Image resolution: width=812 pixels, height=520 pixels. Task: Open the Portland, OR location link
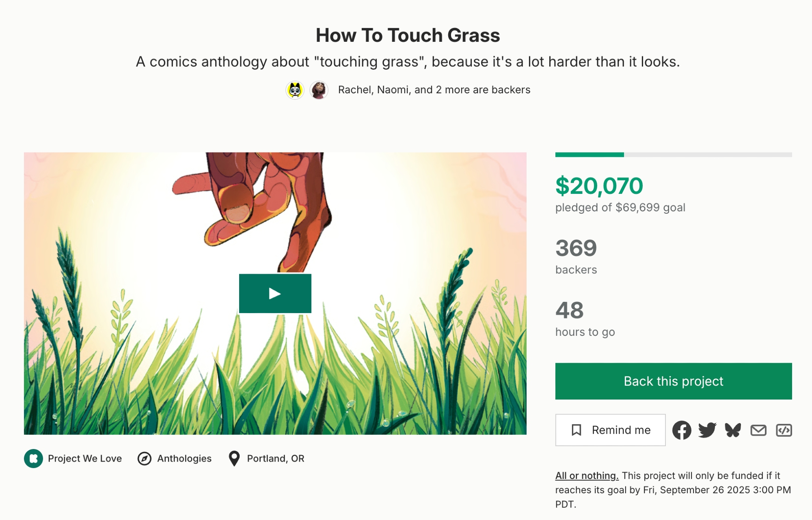coord(275,458)
